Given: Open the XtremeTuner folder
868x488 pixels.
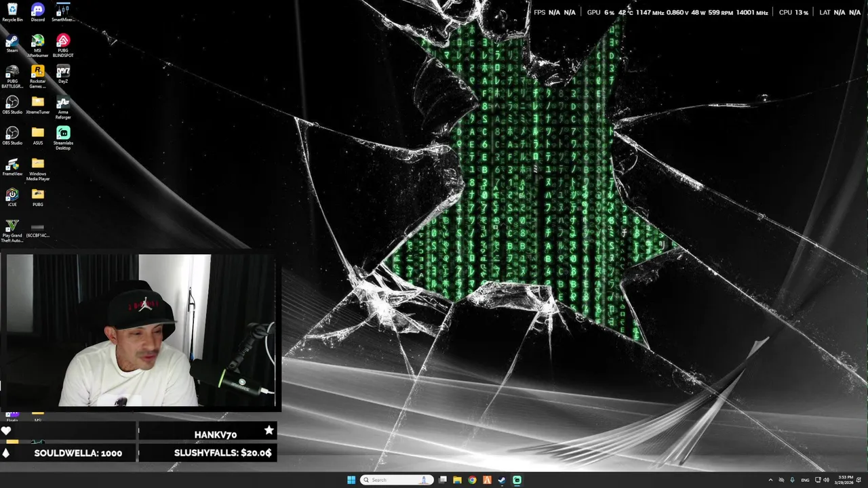Looking at the screenshot, I should point(38,105).
